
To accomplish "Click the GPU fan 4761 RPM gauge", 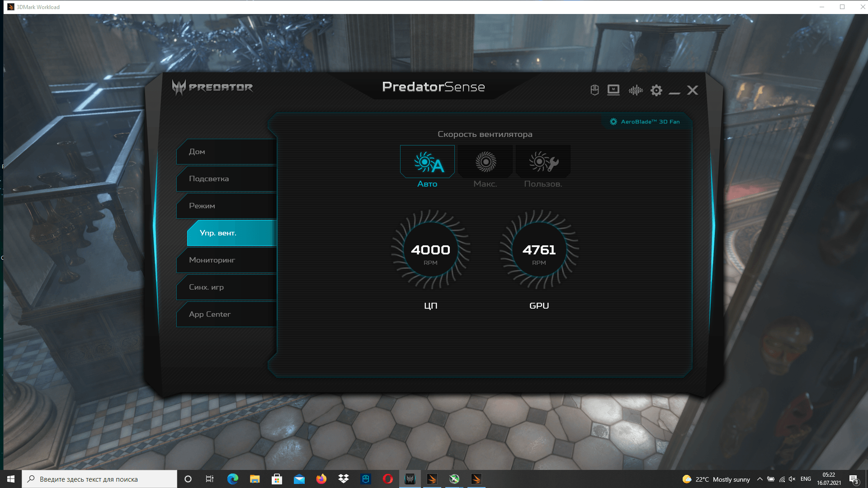I will tap(539, 250).
